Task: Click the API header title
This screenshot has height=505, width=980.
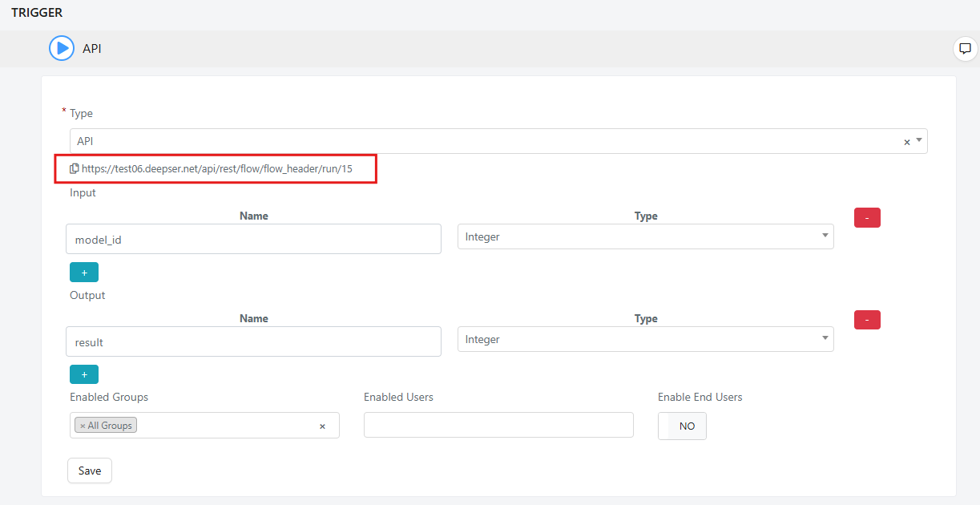Action: (92, 49)
